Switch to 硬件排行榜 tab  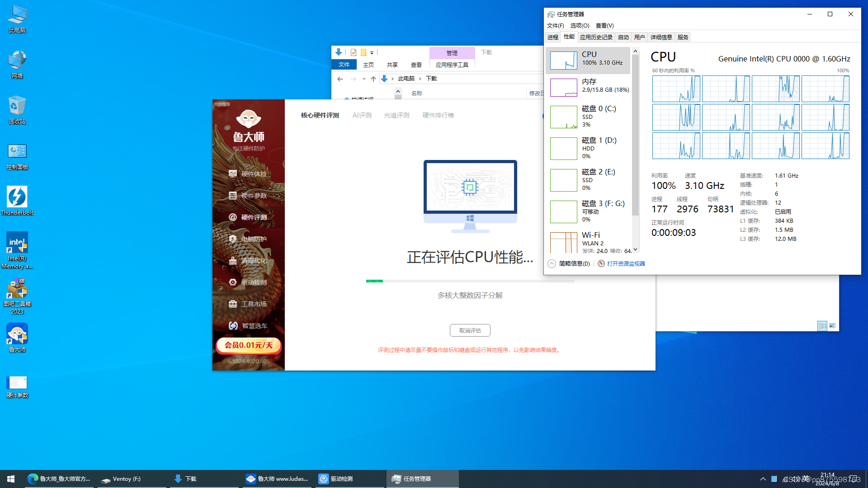[x=438, y=115]
